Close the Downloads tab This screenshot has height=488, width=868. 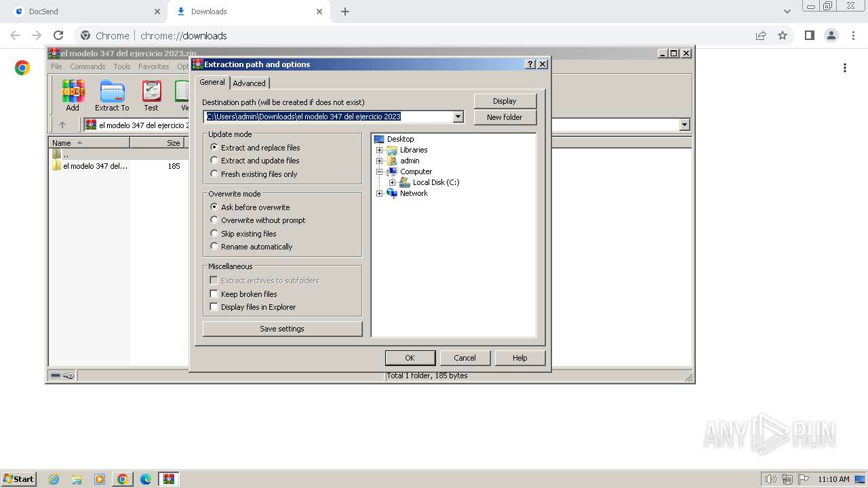(x=319, y=12)
